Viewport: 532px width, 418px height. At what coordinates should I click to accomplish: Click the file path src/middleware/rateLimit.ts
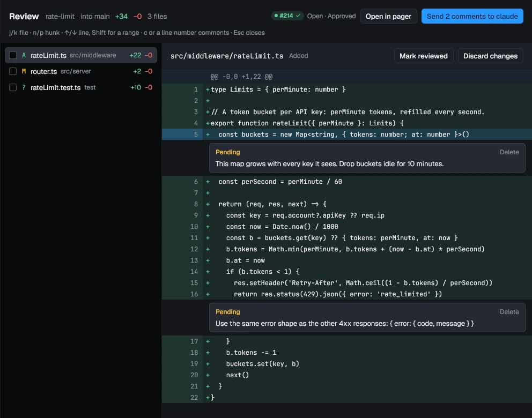click(227, 56)
